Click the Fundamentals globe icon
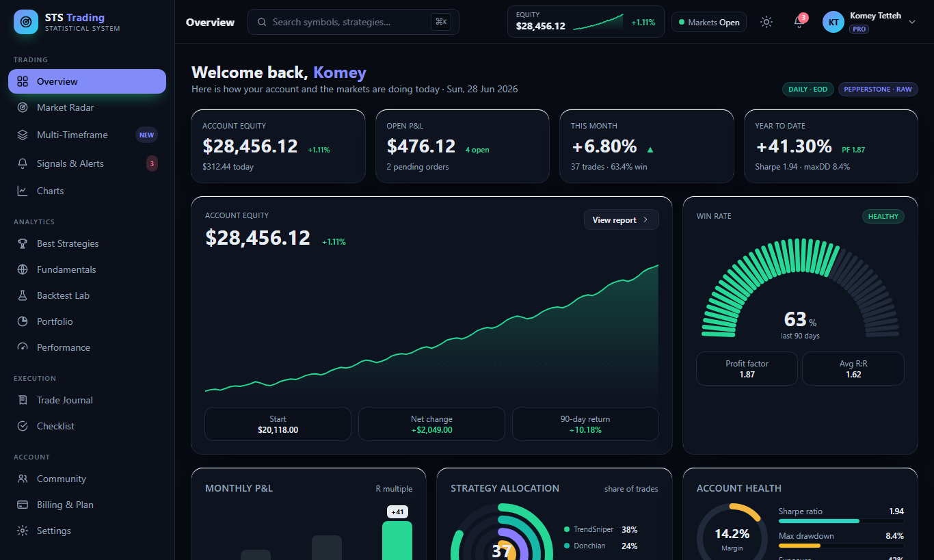Screen dimensions: 934x560 (x=23, y=269)
